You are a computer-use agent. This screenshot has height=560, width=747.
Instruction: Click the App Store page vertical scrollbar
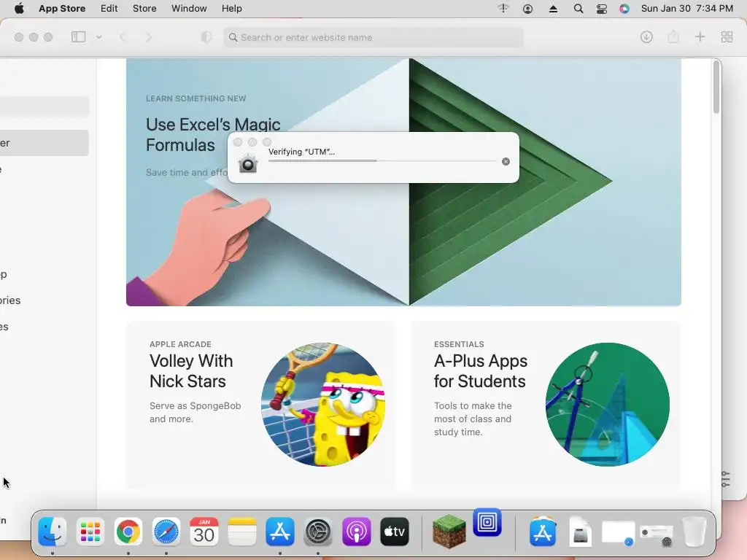[x=716, y=87]
